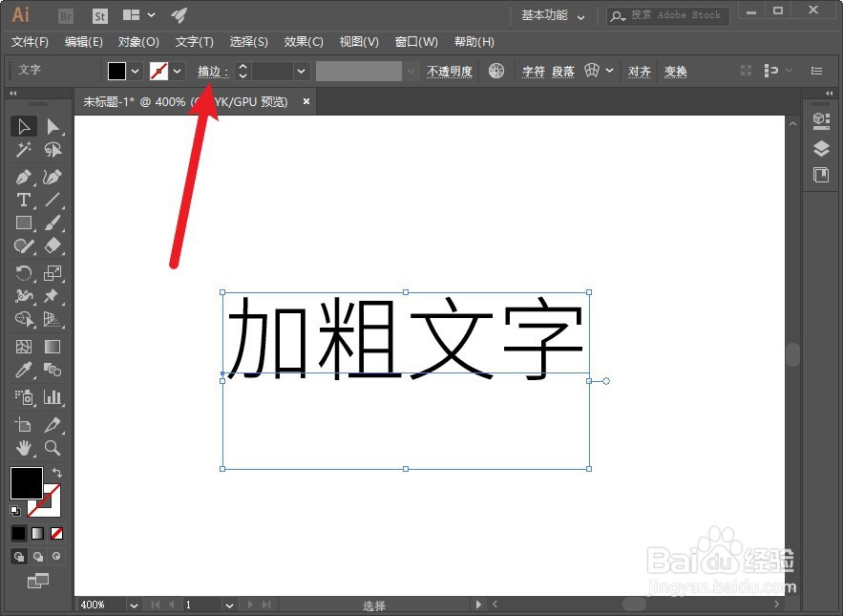Select the Artboard tool
Viewport: 843px width, 616px height.
[x=24, y=424]
